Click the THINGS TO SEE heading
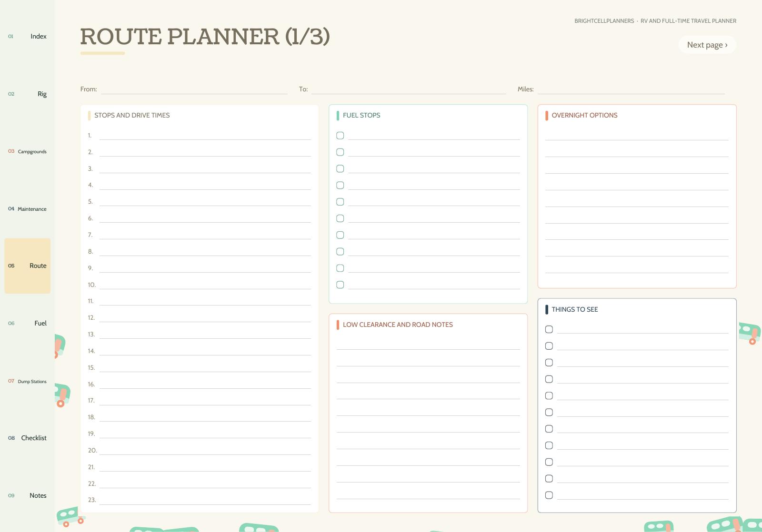 575,309
